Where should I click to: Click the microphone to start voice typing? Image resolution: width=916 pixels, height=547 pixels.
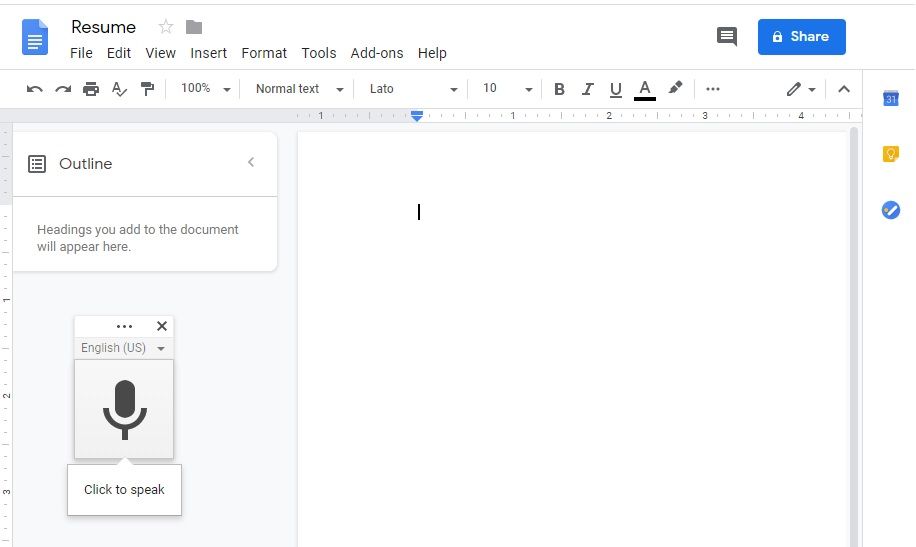[x=124, y=409]
